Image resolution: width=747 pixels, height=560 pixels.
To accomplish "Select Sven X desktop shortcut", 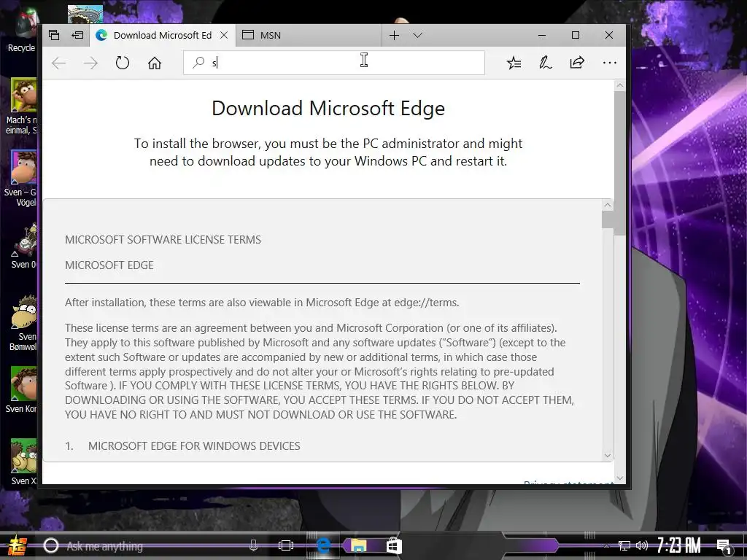I will click(x=22, y=462).
